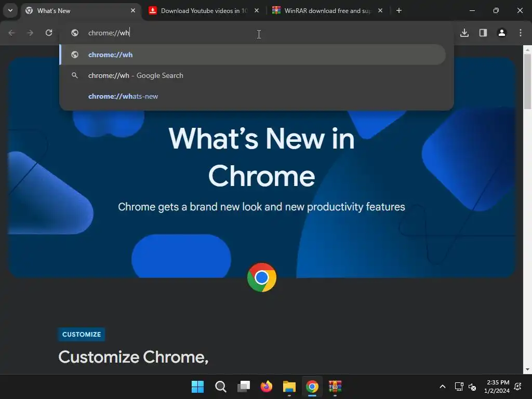
Task: Launch Firefox from taskbar
Action: (x=267, y=387)
